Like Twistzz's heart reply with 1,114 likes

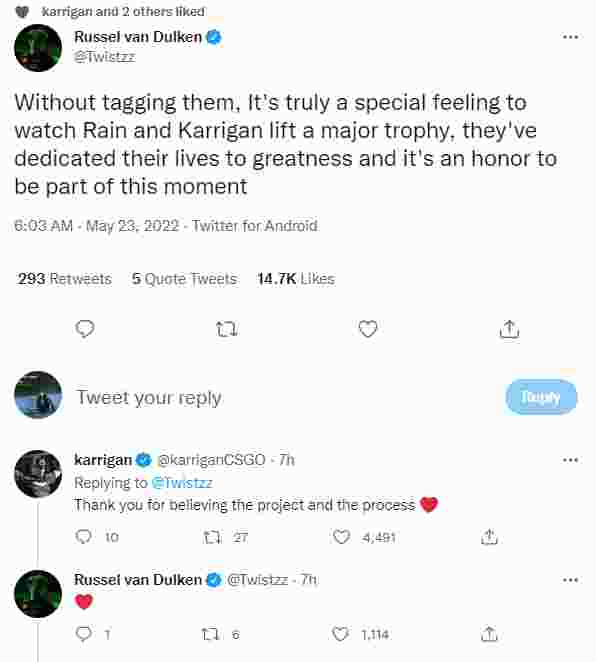[340, 634]
